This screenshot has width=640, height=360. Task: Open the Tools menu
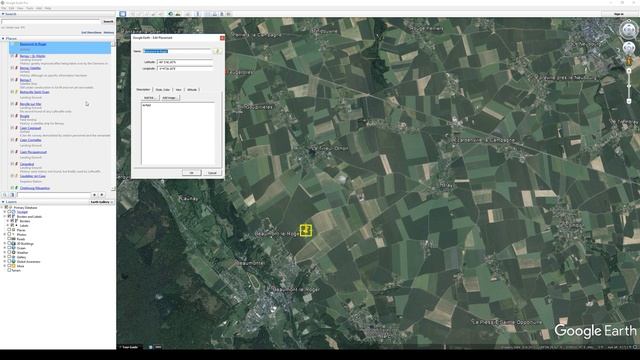[x=29, y=8]
